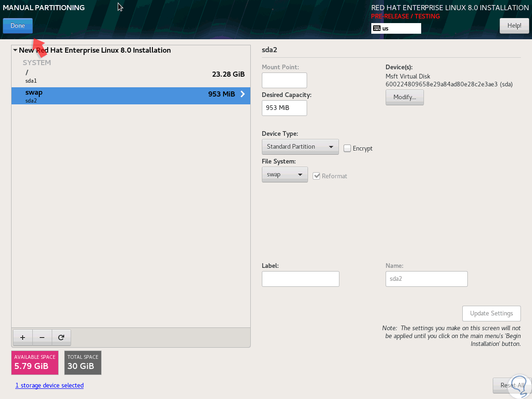Image resolution: width=532 pixels, height=399 pixels.
Task: Open the Device Type dropdown
Action: [300, 146]
